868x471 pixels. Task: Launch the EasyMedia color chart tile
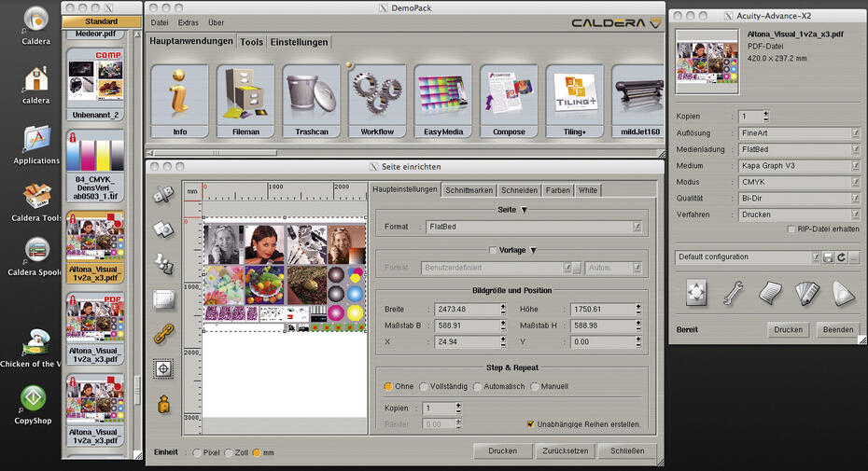pyautogui.click(x=442, y=101)
